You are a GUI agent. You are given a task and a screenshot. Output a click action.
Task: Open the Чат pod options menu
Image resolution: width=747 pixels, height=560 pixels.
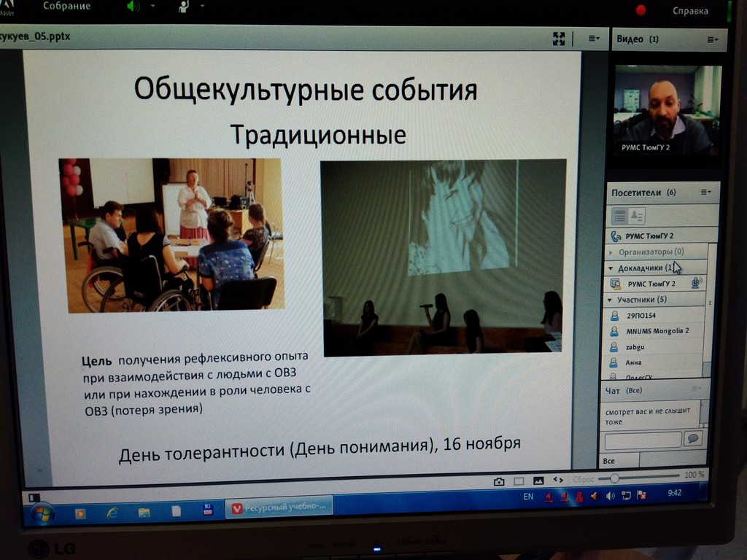[695, 389]
